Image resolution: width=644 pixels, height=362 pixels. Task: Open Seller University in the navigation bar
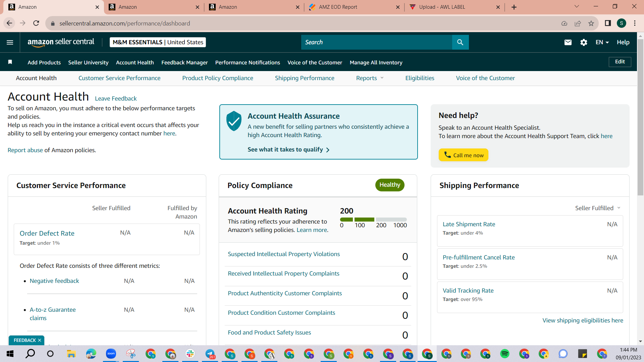tap(88, 62)
